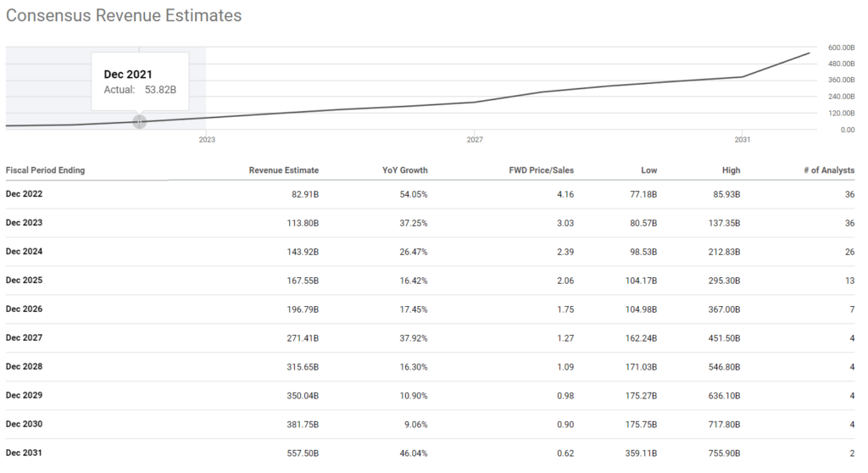
Task: Click the Dec 2027 YoY growth 37.92%
Action: pyautogui.click(x=414, y=338)
